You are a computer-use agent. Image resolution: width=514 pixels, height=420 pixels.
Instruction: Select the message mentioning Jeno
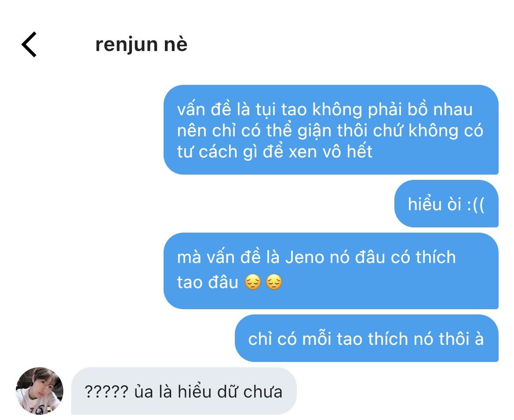pyautogui.click(x=331, y=271)
